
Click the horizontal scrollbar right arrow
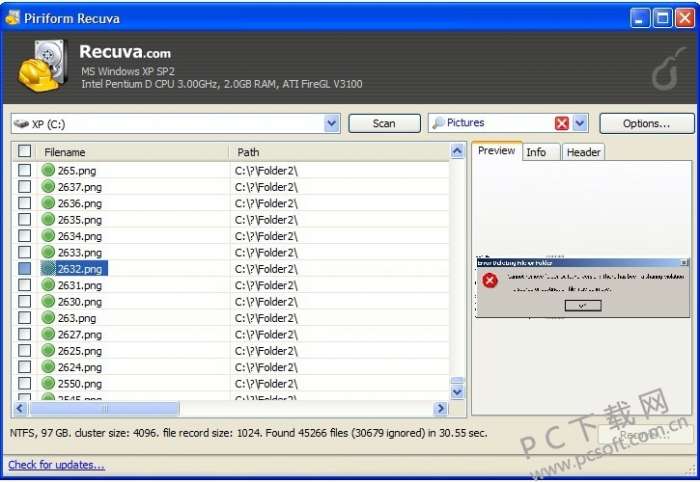(x=441, y=408)
